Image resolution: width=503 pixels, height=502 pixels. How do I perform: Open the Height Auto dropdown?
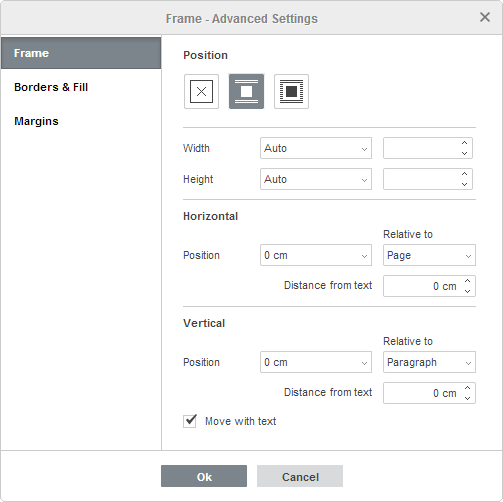point(316,179)
